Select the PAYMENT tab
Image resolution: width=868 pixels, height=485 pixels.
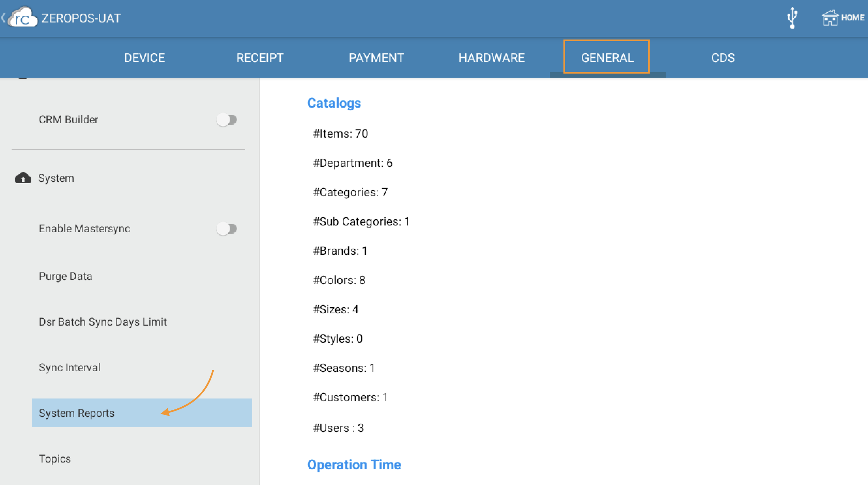(376, 58)
